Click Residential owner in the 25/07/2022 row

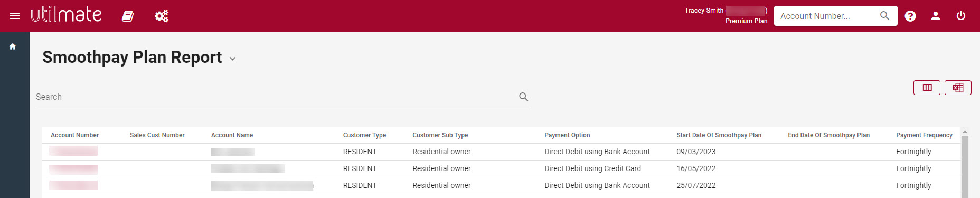pyautogui.click(x=441, y=185)
